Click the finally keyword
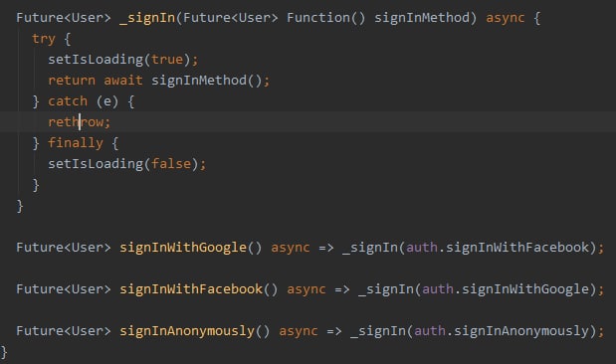 click(76, 143)
